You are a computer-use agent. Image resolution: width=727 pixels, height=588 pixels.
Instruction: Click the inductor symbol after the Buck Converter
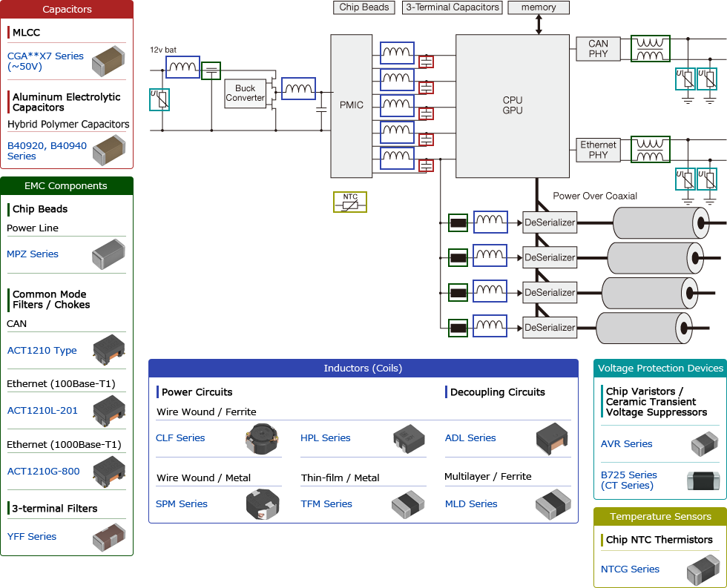(299, 89)
